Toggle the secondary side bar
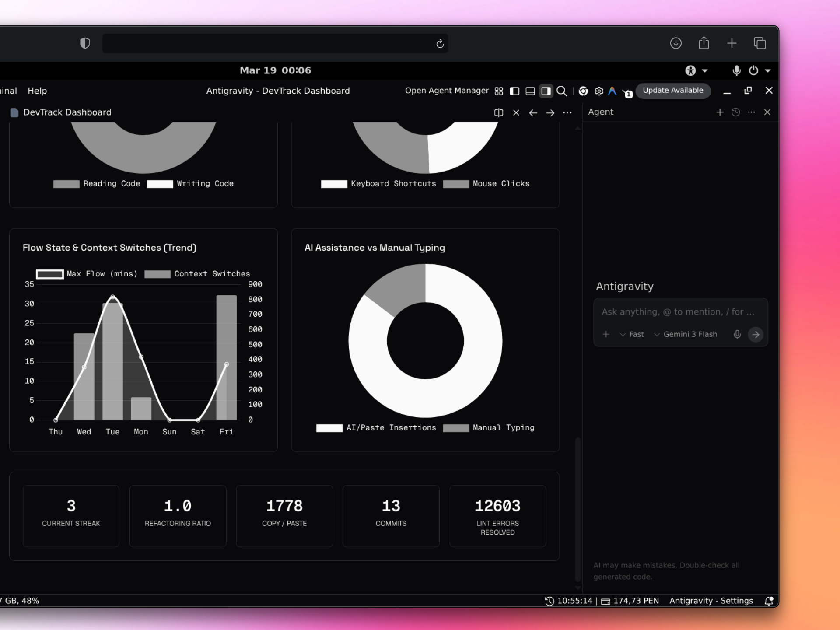The image size is (840, 630). point(546,91)
